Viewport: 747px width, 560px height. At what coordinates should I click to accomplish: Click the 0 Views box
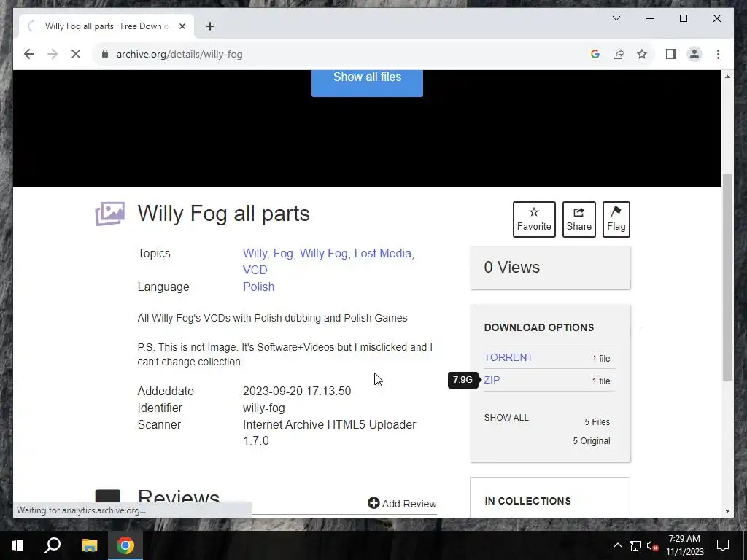coord(550,268)
